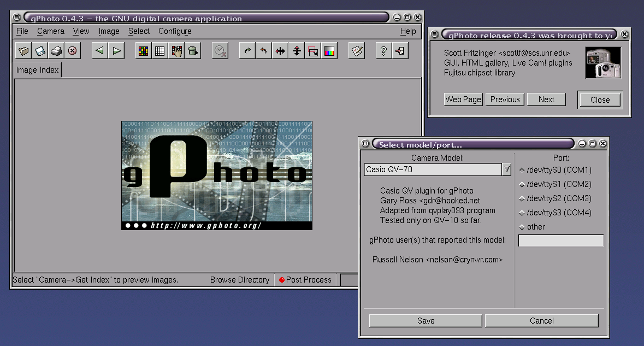
Task: Click camera thumbnail in release credits window
Action: pyautogui.click(x=603, y=63)
